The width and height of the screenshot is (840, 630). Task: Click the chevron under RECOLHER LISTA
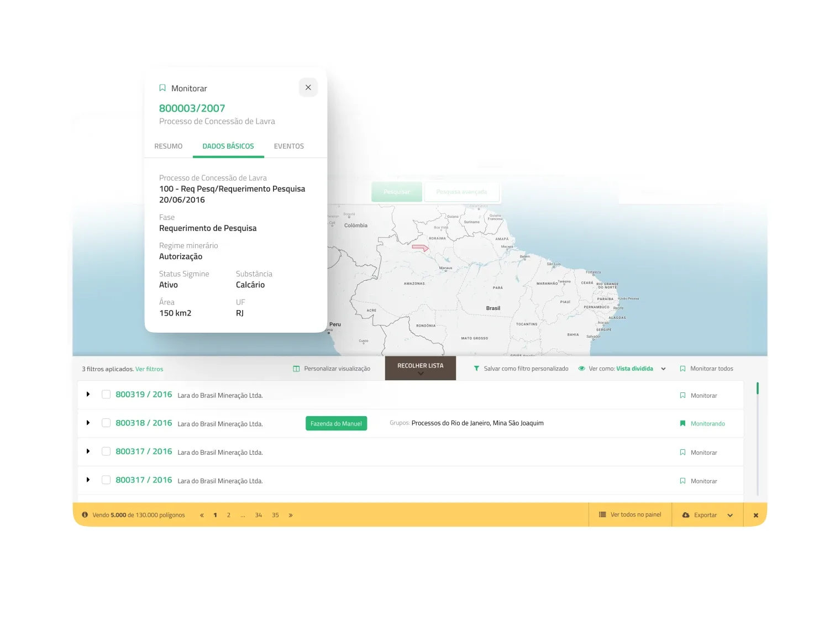(421, 374)
